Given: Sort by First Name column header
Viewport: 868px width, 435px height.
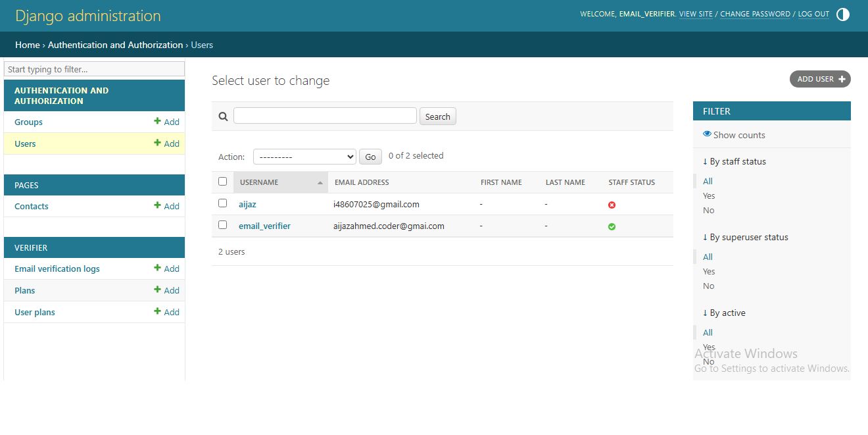Looking at the screenshot, I should pyautogui.click(x=501, y=182).
